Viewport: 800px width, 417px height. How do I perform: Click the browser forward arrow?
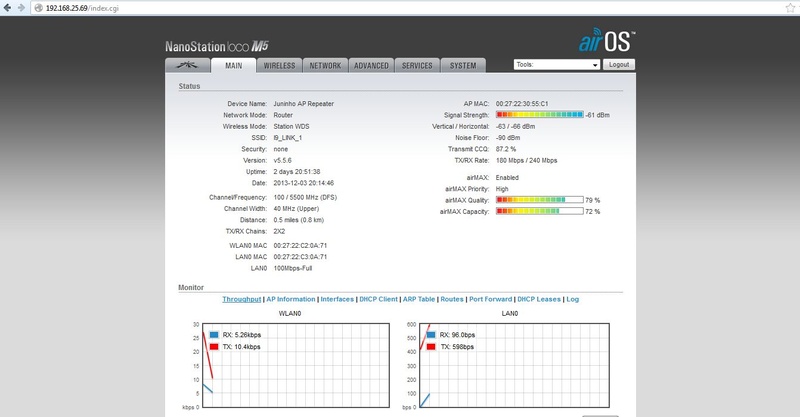tap(22, 6)
